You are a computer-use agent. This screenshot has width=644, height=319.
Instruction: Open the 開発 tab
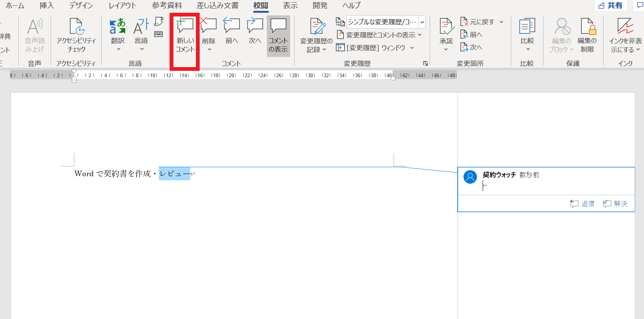coord(320,6)
